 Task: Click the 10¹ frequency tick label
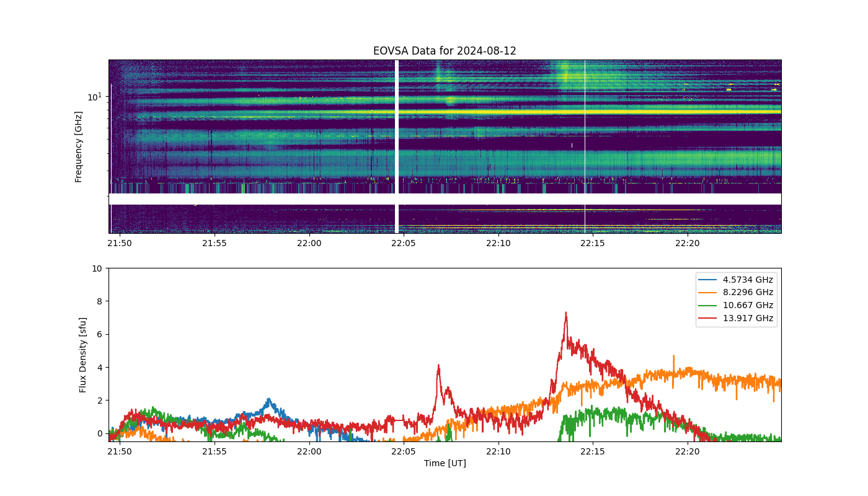(x=95, y=97)
